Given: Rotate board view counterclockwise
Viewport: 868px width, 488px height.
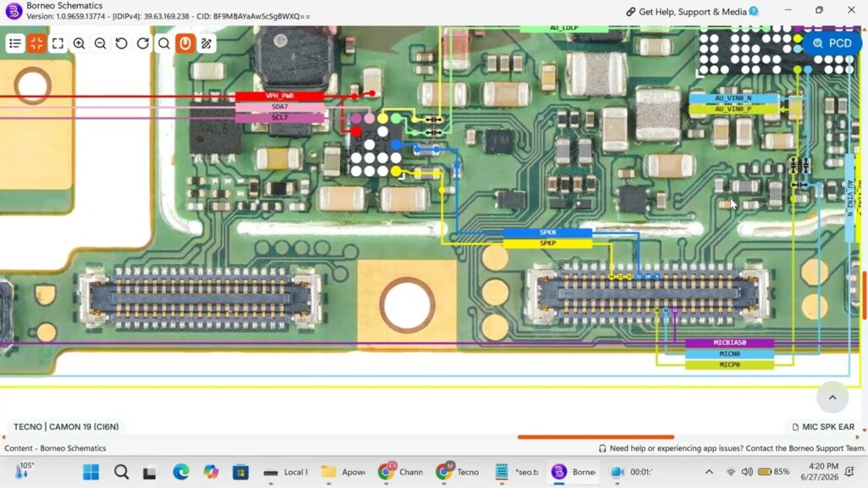Looking at the screenshot, I should coord(121,43).
